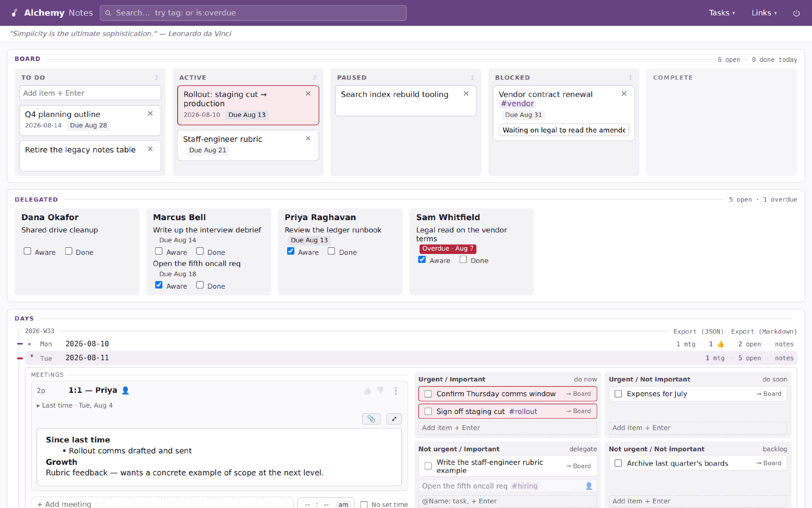Collapse the Tue 2026-08-11 day row

[32, 356]
